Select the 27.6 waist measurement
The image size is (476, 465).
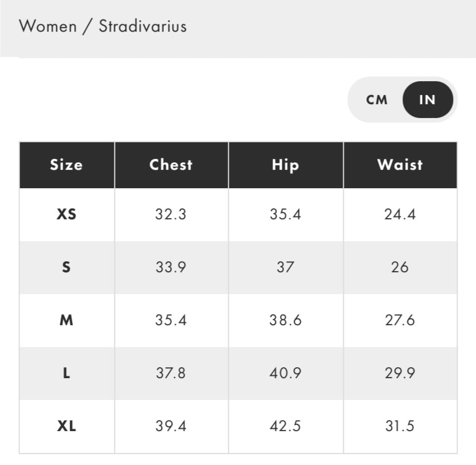point(401,320)
